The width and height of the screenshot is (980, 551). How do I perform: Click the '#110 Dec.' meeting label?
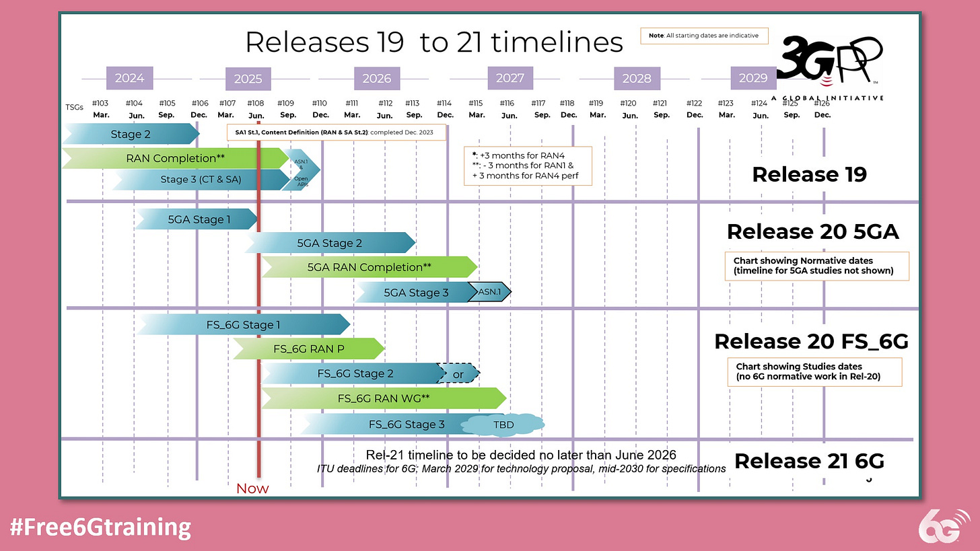320,109
